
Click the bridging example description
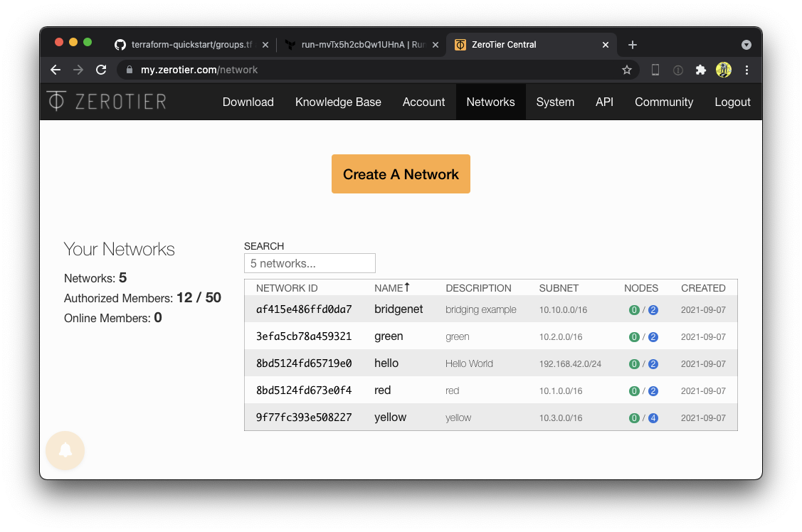481,309
